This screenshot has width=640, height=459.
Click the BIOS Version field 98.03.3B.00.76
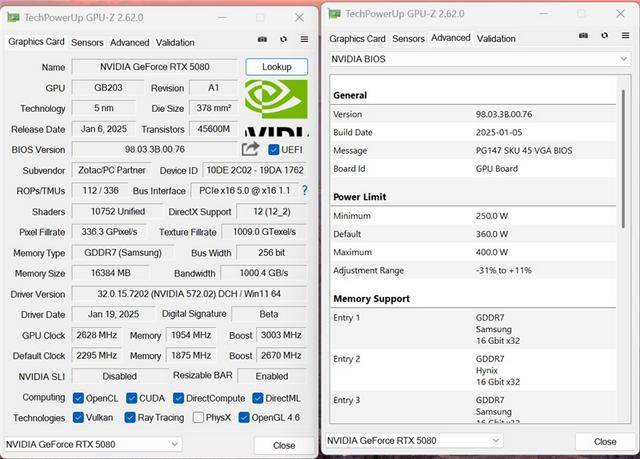(x=155, y=149)
